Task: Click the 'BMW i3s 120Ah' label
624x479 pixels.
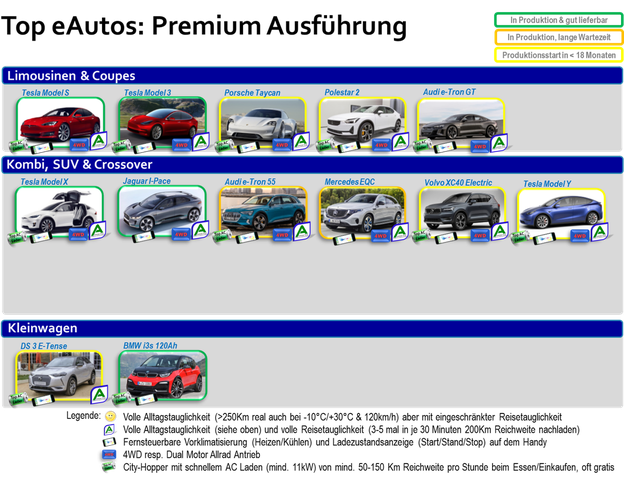Action: 150,346
